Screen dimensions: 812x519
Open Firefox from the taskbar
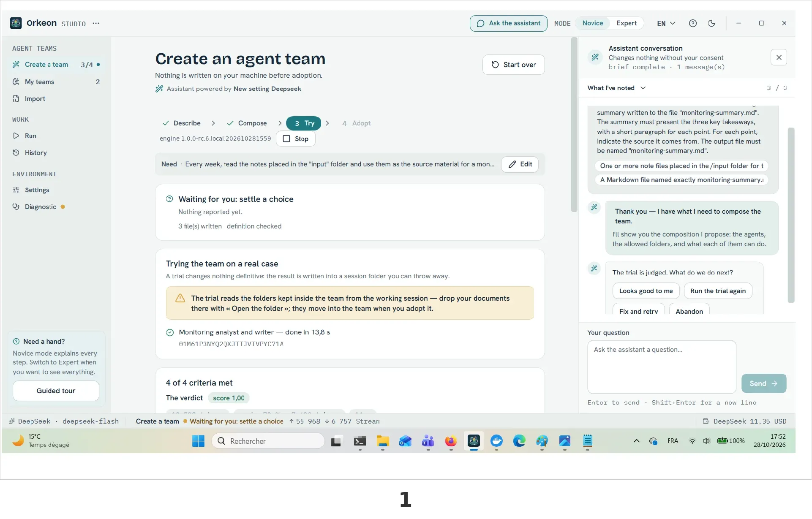pos(451,441)
